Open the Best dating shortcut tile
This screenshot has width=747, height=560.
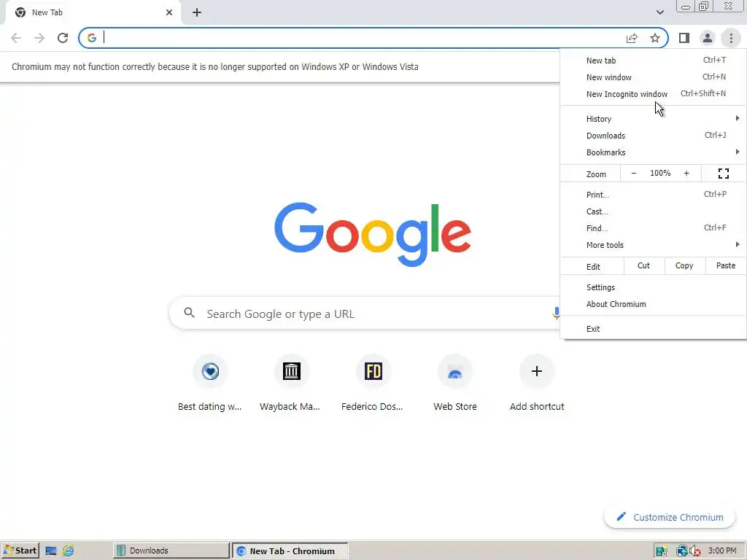click(x=210, y=384)
